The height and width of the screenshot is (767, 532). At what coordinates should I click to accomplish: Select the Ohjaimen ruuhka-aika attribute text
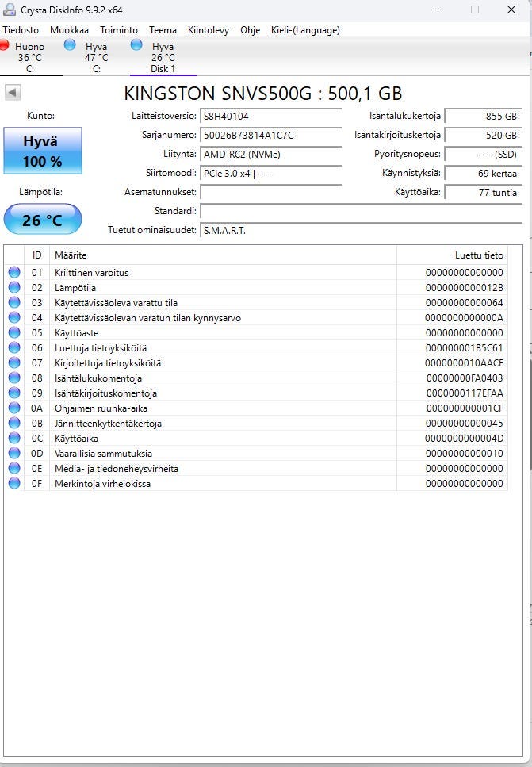click(x=101, y=408)
